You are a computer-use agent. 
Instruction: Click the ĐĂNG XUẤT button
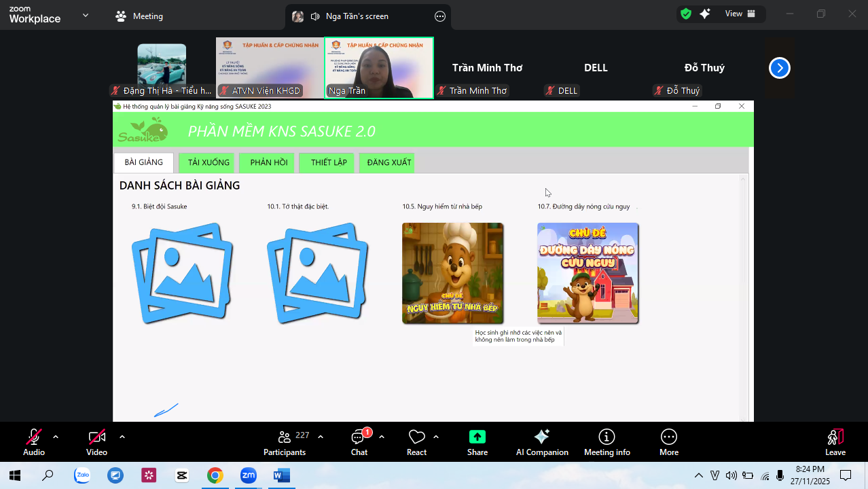(388, 163)
